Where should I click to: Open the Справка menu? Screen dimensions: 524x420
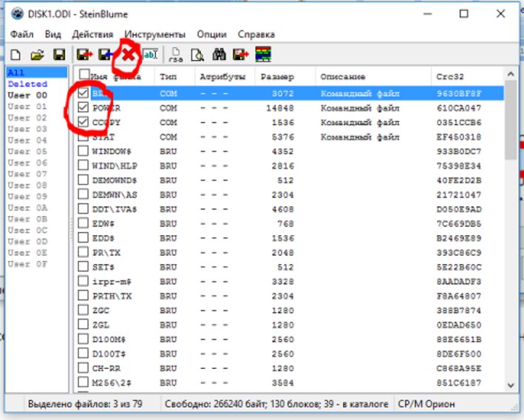[256, 34]
